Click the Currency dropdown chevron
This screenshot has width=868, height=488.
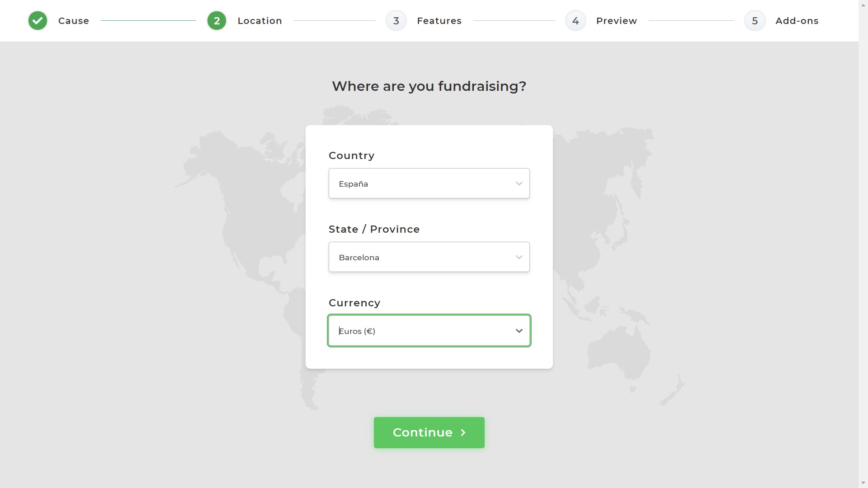(519, 331)
